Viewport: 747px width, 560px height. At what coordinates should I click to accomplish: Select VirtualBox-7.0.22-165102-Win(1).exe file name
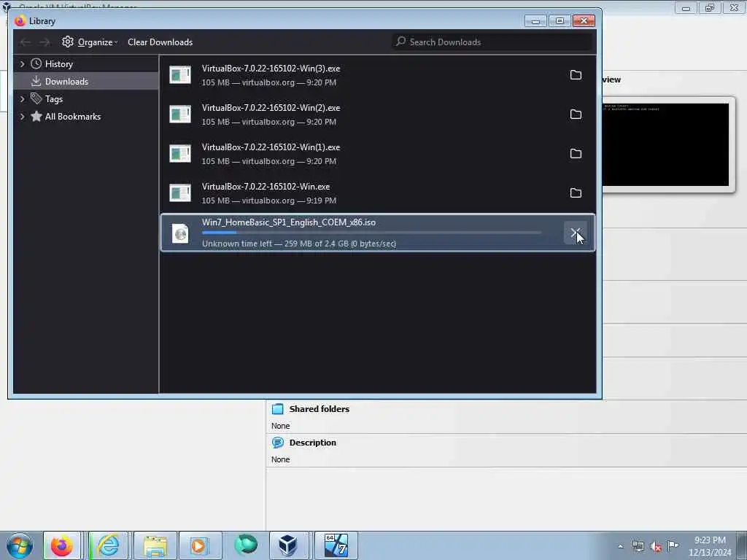[x=271, y=147]
